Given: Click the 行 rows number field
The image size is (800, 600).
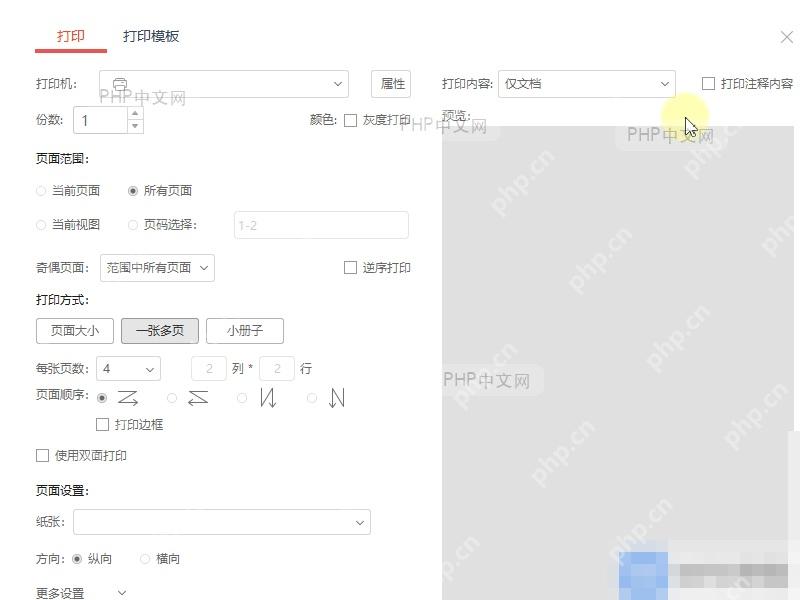Looking at the screenshot, I should 277,368.
